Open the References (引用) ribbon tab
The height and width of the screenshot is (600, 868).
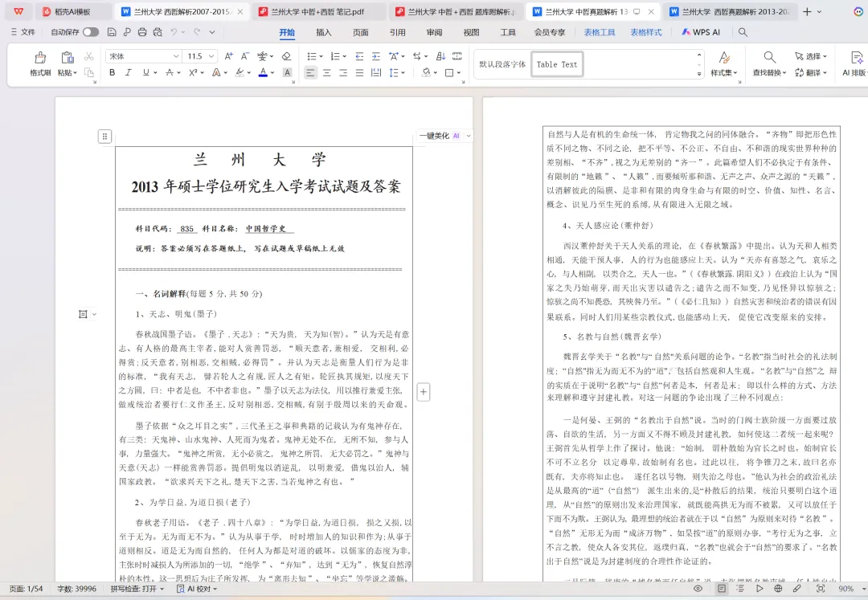pos(398,33)
